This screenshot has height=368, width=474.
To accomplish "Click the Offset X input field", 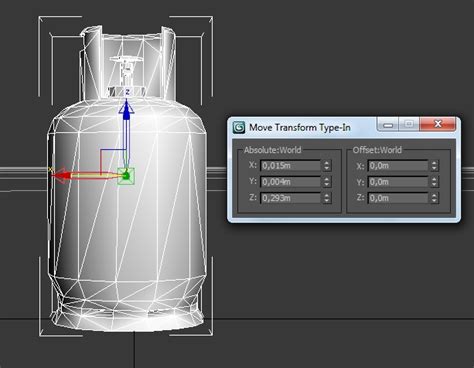I will 398,165.
